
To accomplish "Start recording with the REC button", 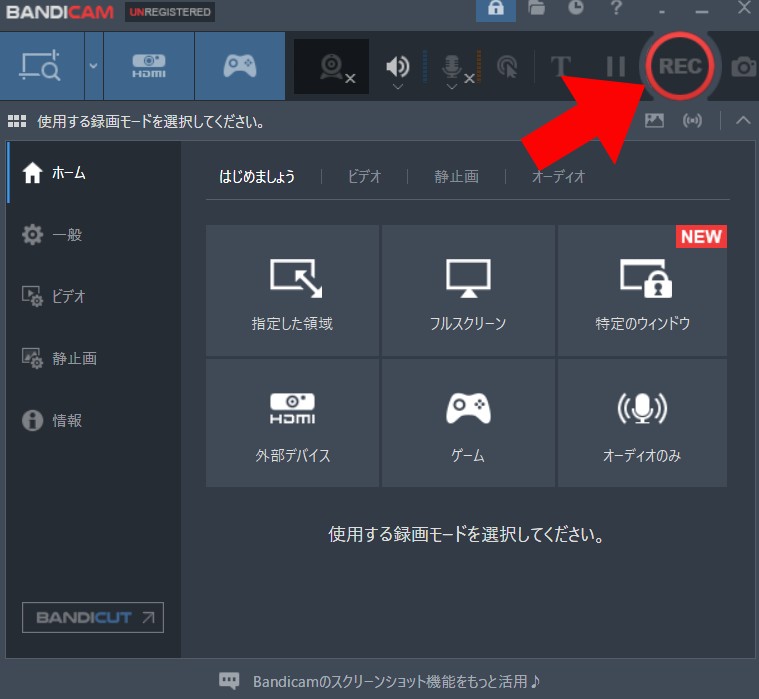I will point(680,66).
